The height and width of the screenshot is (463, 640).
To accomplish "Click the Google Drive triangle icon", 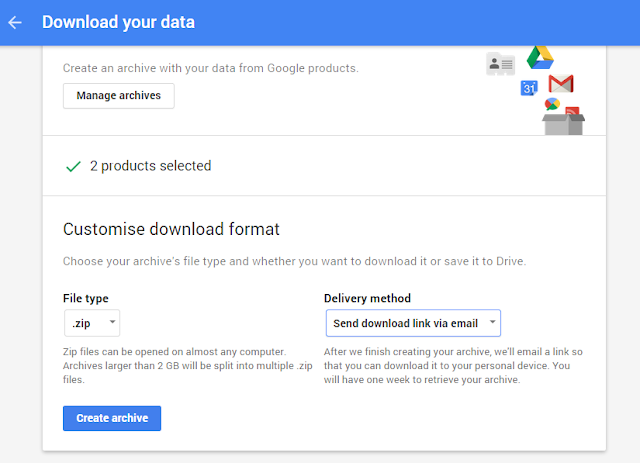I will [540, 58].
